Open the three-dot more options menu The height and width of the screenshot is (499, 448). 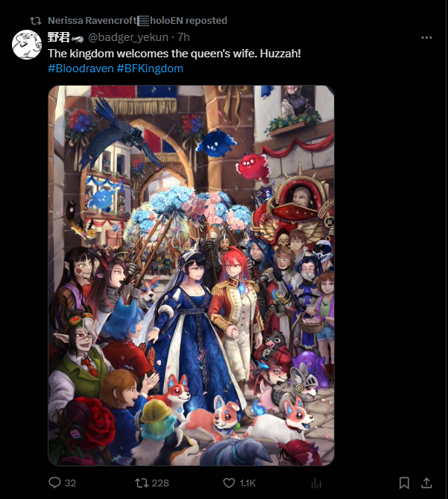coord(426,37)
